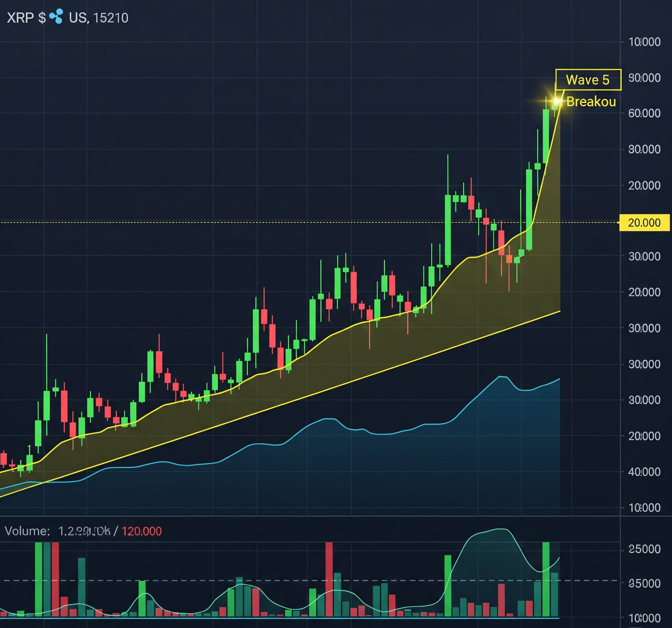Click the glowing breakout point marker

tap(556, 101)
